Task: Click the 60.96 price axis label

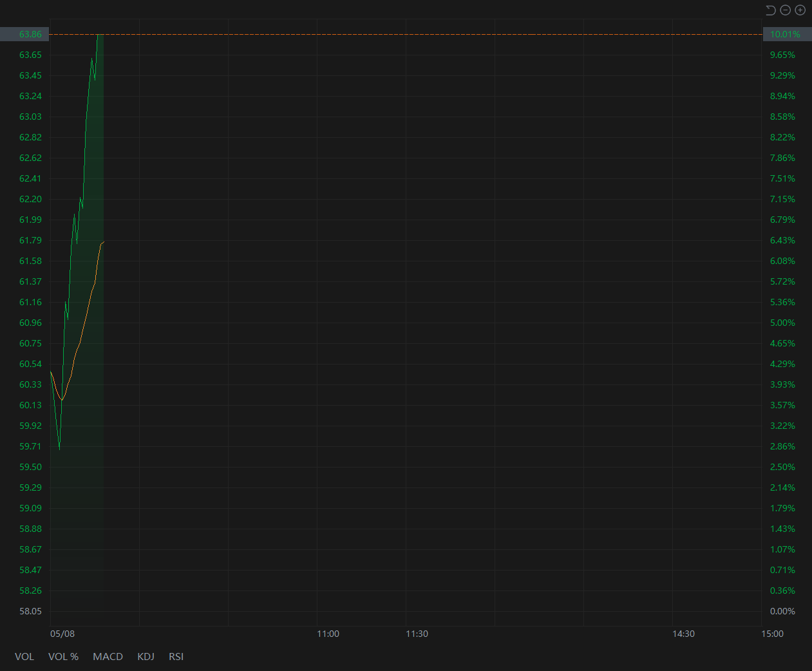Action: coord(30,323)
